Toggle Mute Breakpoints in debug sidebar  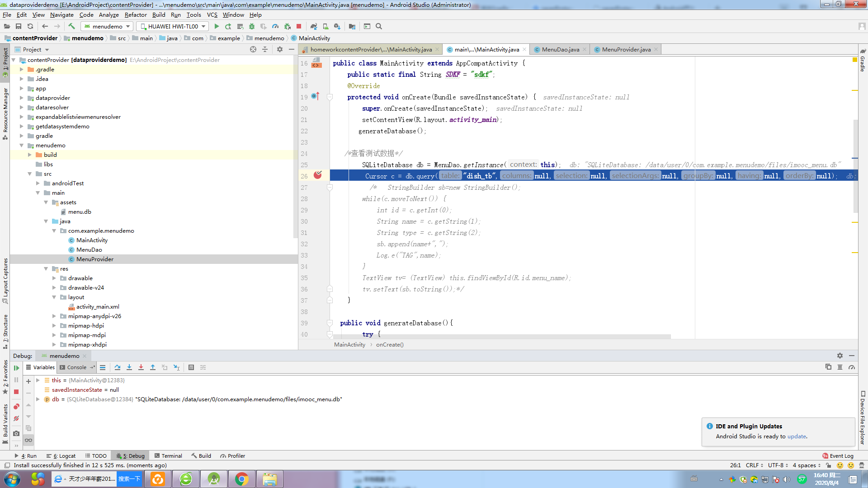16,419
